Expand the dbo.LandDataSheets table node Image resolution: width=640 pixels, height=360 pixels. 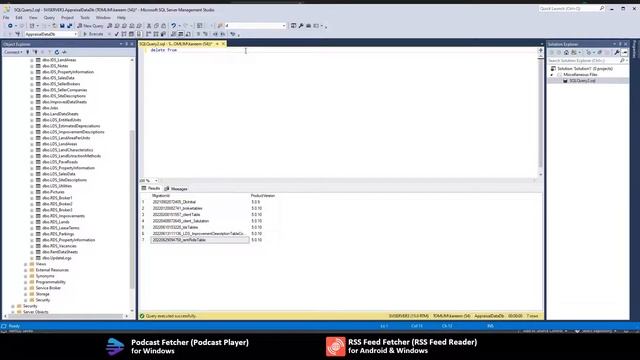point(32,114)
